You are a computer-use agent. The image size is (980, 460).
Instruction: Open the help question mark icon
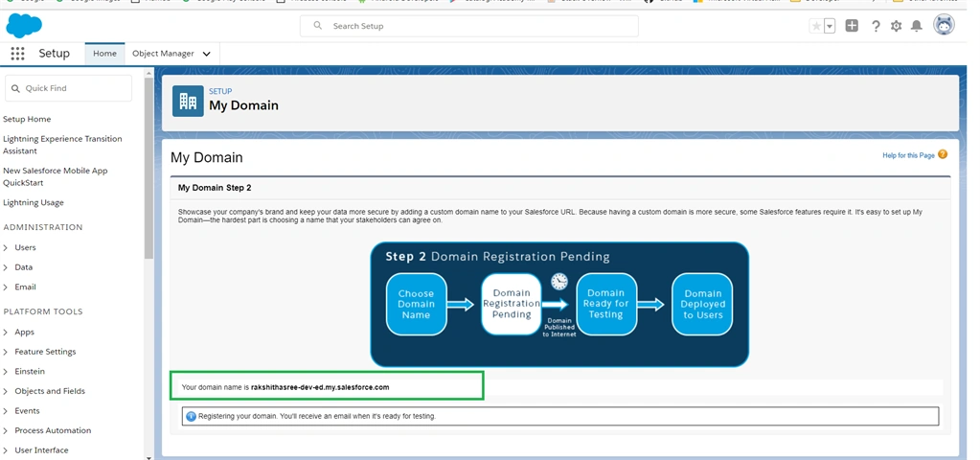pyautogui.click(x=876, y=26)
